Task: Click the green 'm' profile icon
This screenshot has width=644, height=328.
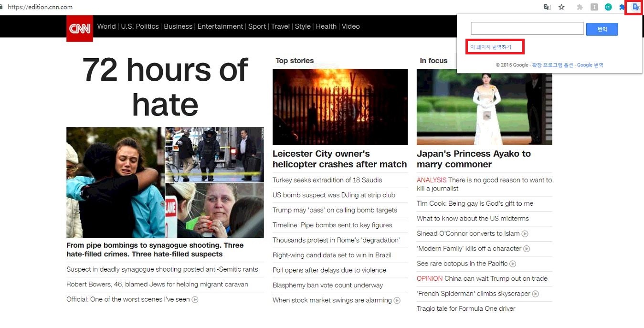Action: click(608, 7)
